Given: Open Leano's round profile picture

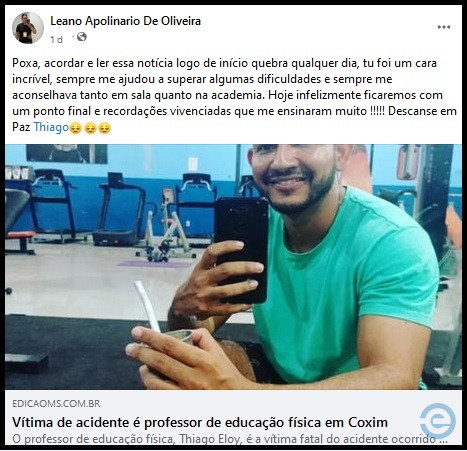Looking at the screenshot, I should tap(28, 28).
